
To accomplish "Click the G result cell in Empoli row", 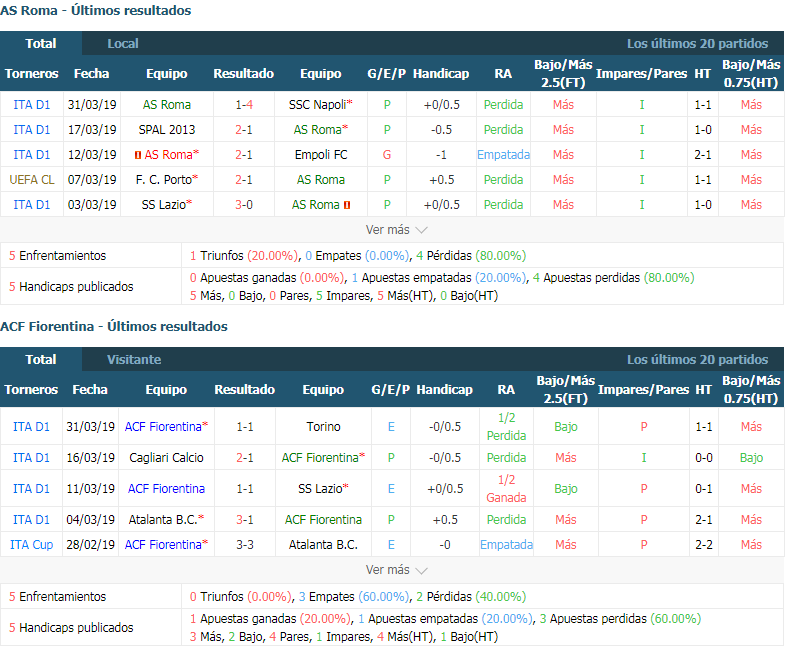I will (x=387, y=155).
